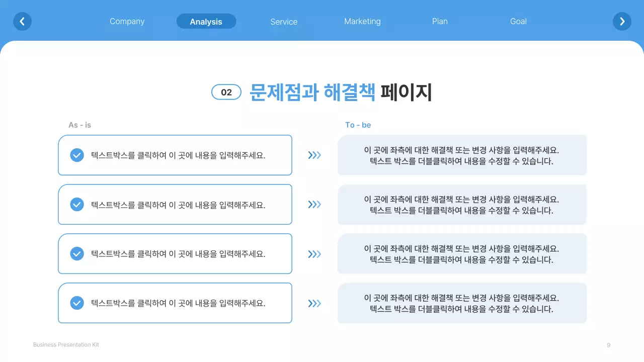Toggle the checkmark on the third As-is item
Image resolution: width=644 pixels, height=362 pixels.
coord(77,254)
